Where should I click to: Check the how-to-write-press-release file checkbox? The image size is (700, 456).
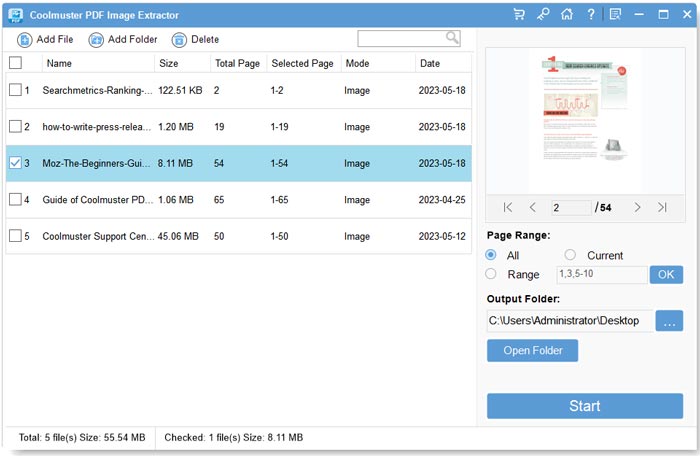15,126
